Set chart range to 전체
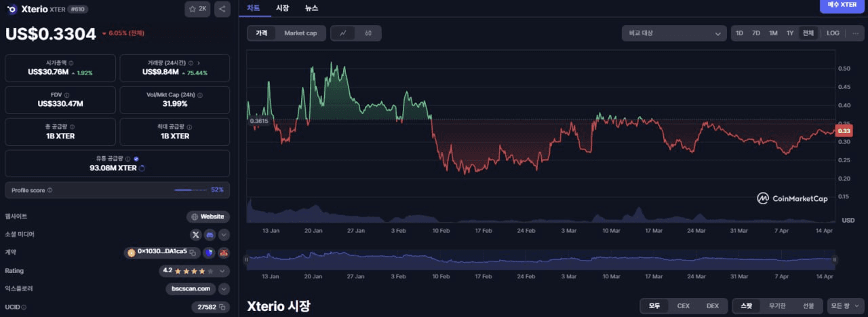Image resolution: width=868 pixels, height=317 pixels. click(x=808, y=33)
